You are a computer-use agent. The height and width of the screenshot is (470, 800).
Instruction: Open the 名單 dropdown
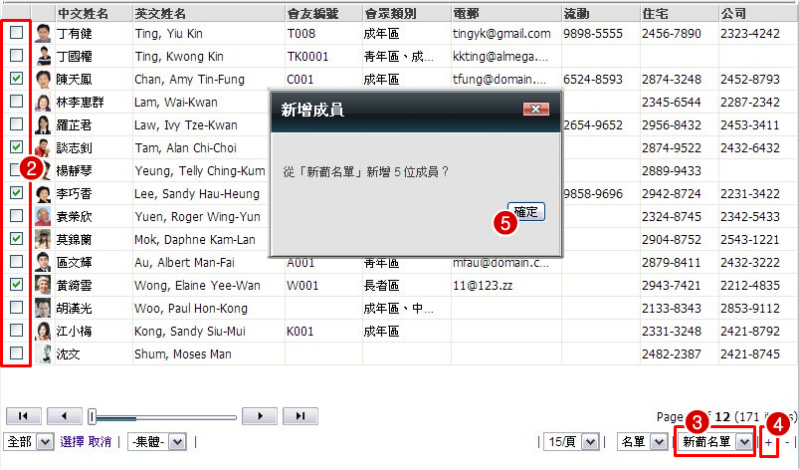point(642,441)
